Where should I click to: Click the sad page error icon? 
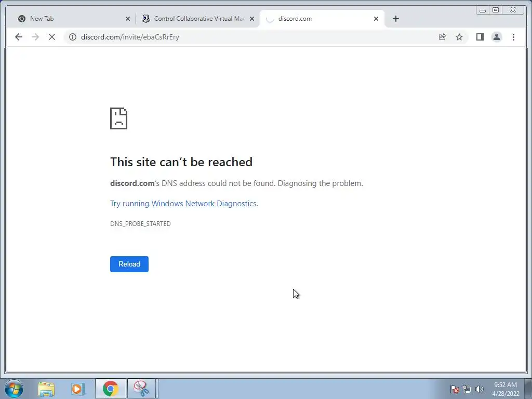tap(119, 118)
